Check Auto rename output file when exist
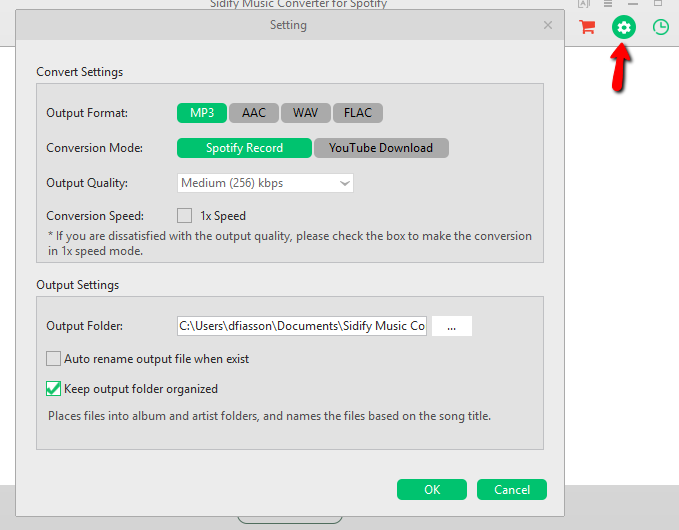This screenshot has height=530, width=679. point(53,359)
